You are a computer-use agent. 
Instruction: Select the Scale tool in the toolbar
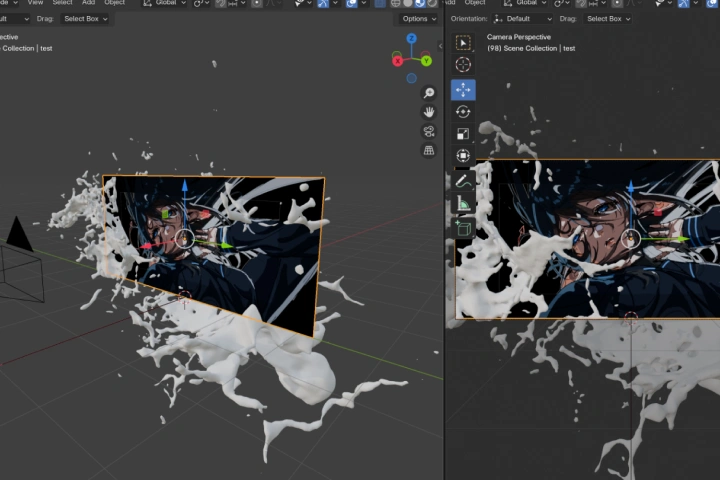(x=463, y=134)
